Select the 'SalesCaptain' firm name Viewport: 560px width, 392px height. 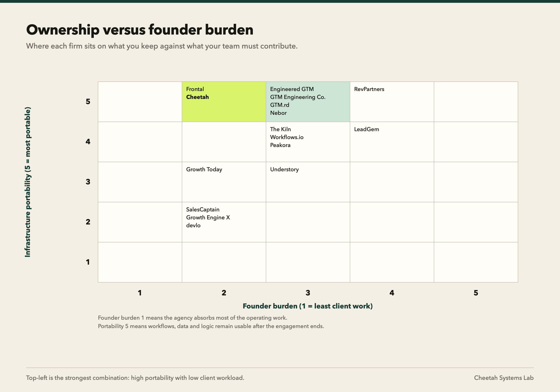(203, 210)
